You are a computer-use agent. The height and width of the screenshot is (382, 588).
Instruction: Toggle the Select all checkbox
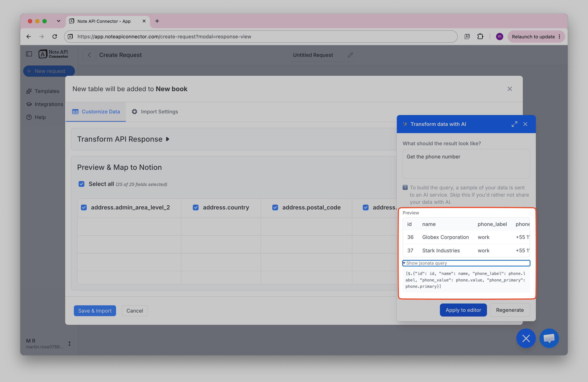tap(81, 184)
